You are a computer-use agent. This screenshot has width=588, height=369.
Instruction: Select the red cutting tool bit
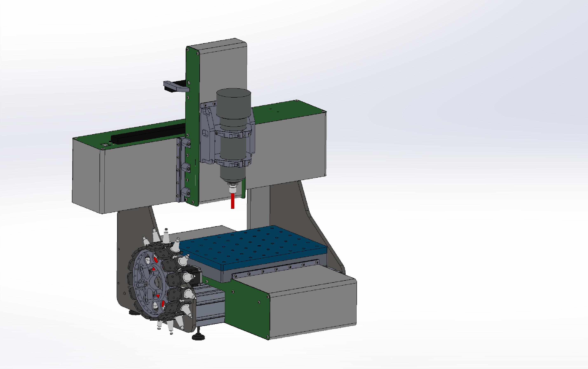(232, 201)
